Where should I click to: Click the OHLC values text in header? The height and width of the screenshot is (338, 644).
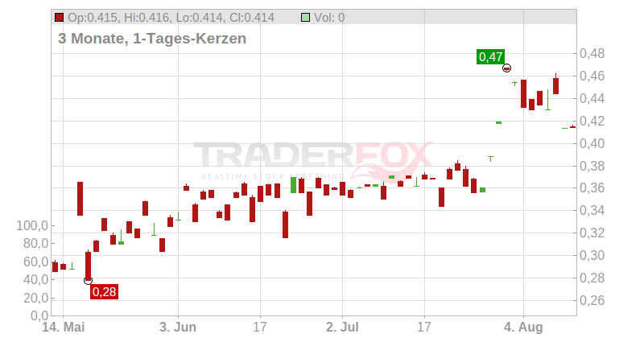click(171, 18)
